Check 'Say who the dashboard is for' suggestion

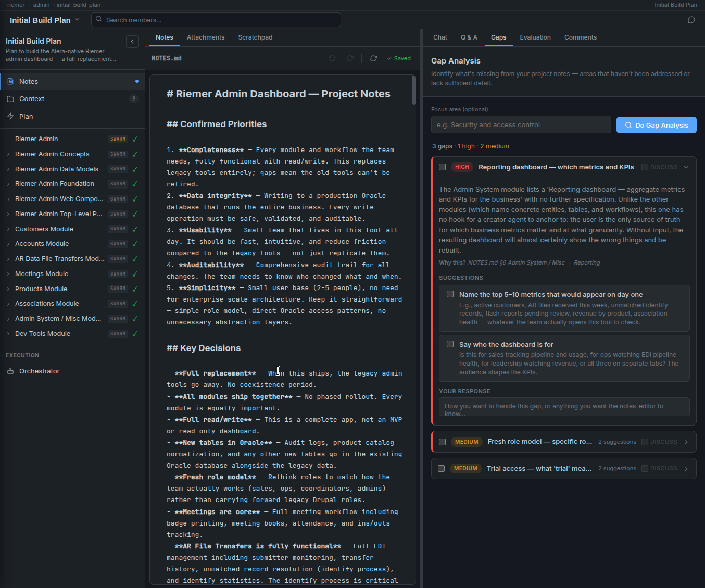pos(450,344)
